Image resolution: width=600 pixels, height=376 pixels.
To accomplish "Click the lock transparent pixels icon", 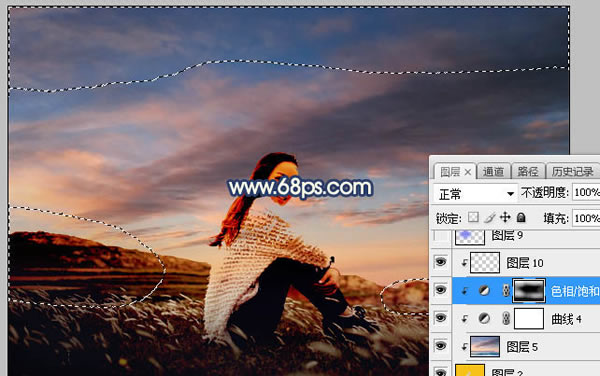I will [x=473, y=218].
